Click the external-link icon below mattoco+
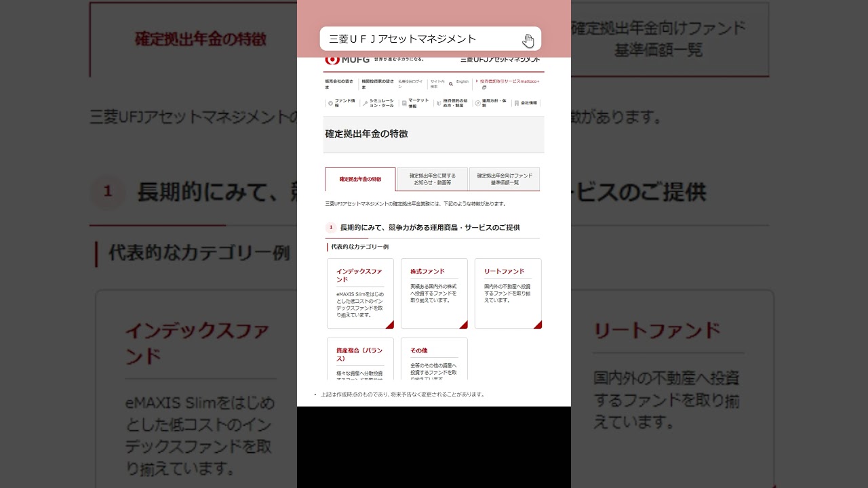Viewport: 868px width, 488px height. tap(484, 87)
